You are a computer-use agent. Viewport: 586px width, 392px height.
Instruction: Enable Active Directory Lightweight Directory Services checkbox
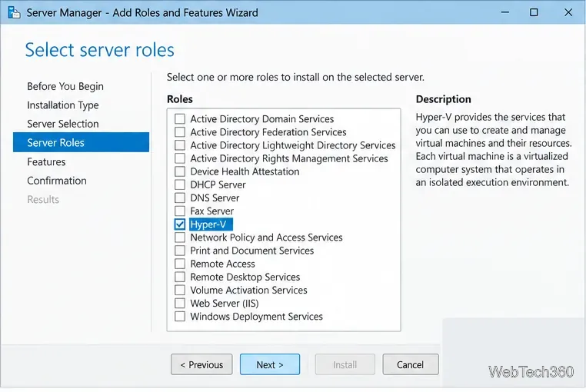(x=180, y=145)
